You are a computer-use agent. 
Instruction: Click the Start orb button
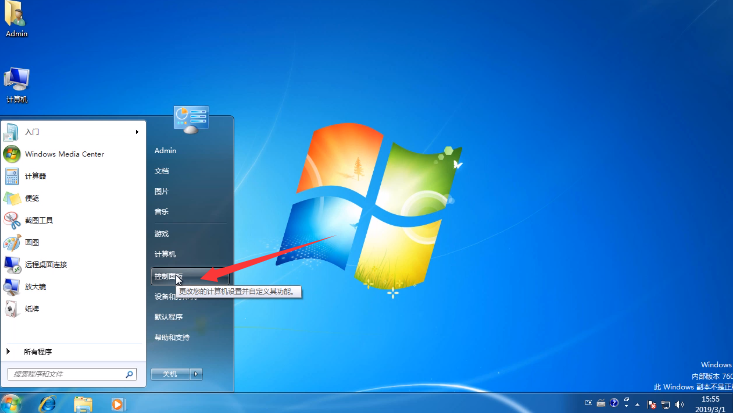click(11, 403)
